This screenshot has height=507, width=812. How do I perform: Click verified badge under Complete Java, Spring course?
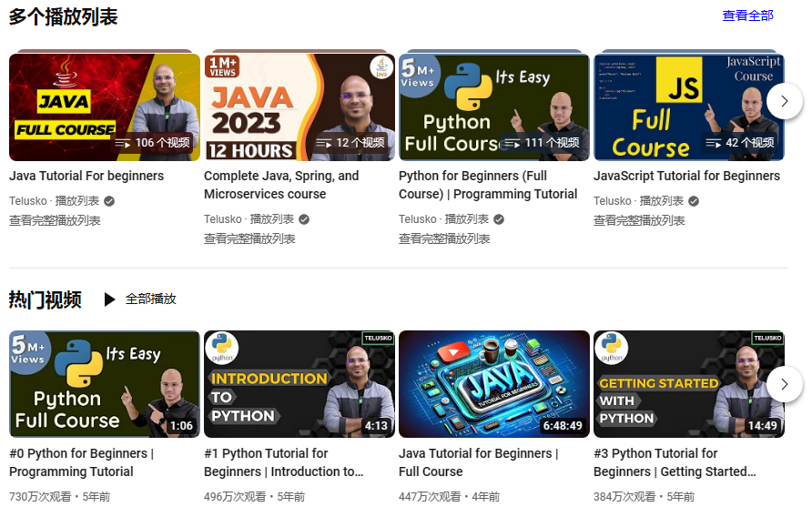(304, 219)
